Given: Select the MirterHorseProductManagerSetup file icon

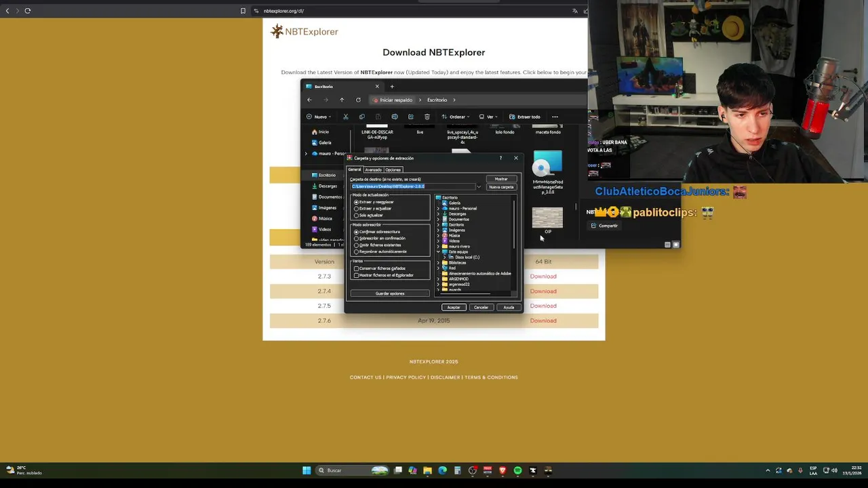Looking at the screenshot, I should point(547,163).
